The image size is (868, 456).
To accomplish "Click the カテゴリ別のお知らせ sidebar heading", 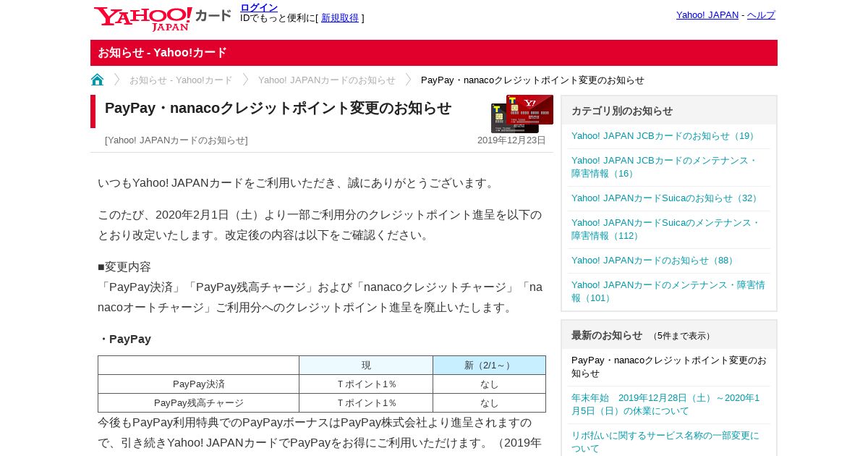I will (x=622, y=111).
